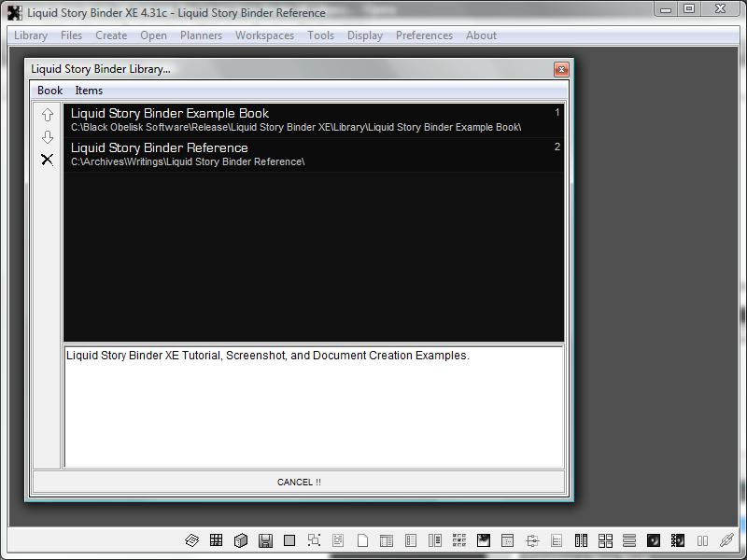Click the move down arrow icon
Viewport: 747px width, 560px height.
pyautogui.click(x=48, y=137)
